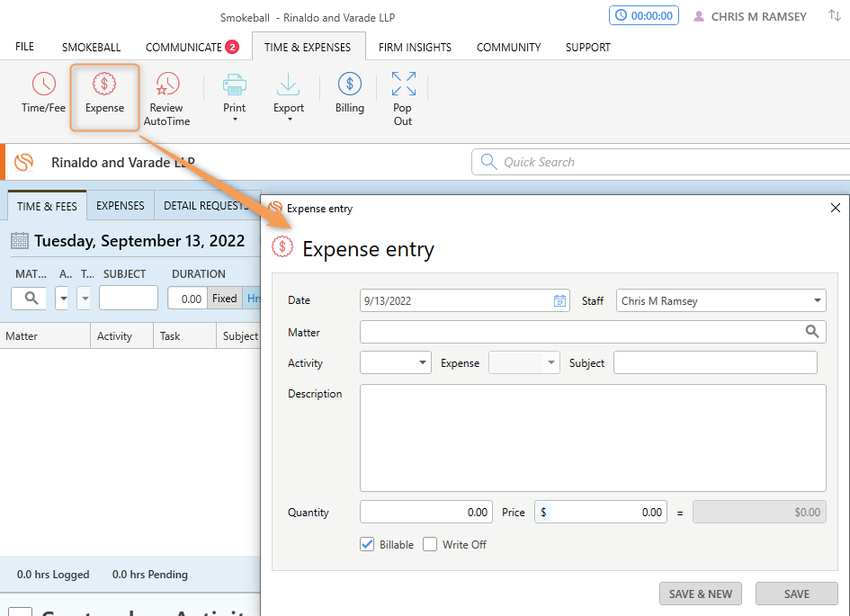Toggle the Billable checkbox
This screenshot has height=616, width=850.
pyautogui.click(x=367, y=544)
